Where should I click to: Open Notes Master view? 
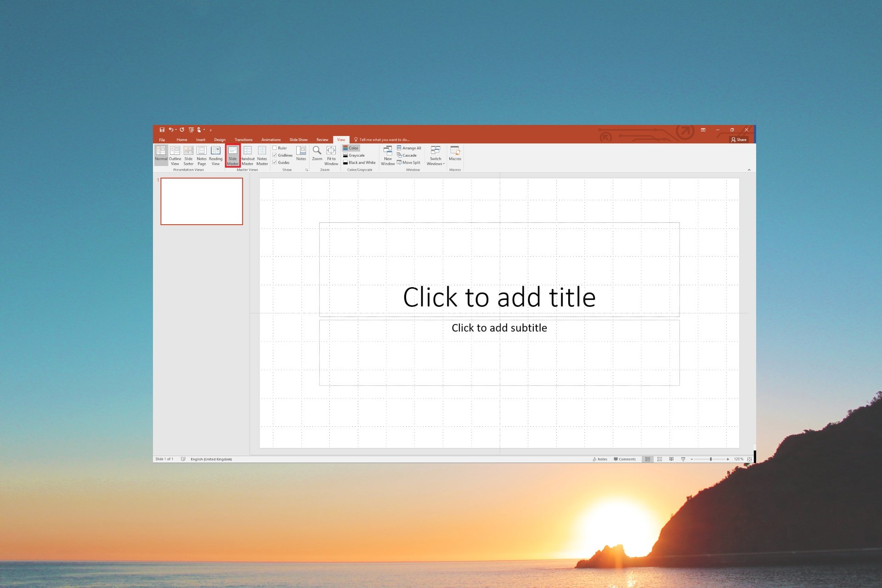[x=262, y=155]
